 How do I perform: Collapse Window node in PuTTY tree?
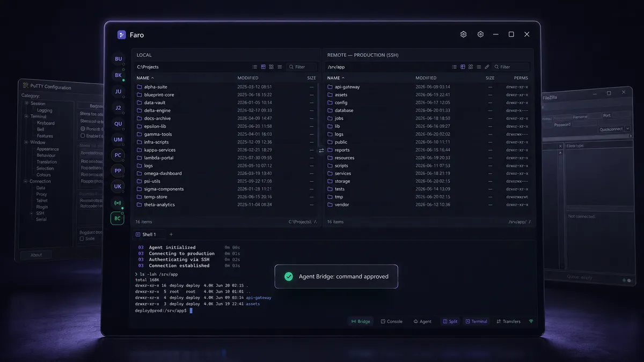[x=26, y=143]
